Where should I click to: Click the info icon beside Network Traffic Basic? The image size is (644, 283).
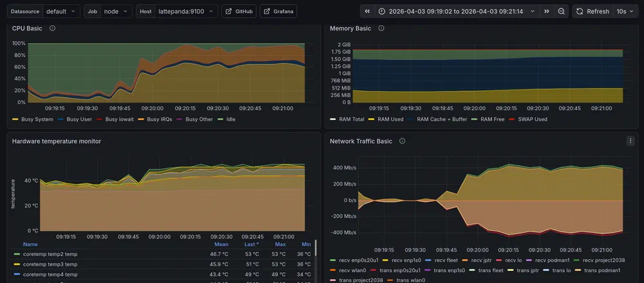point(402,141)
